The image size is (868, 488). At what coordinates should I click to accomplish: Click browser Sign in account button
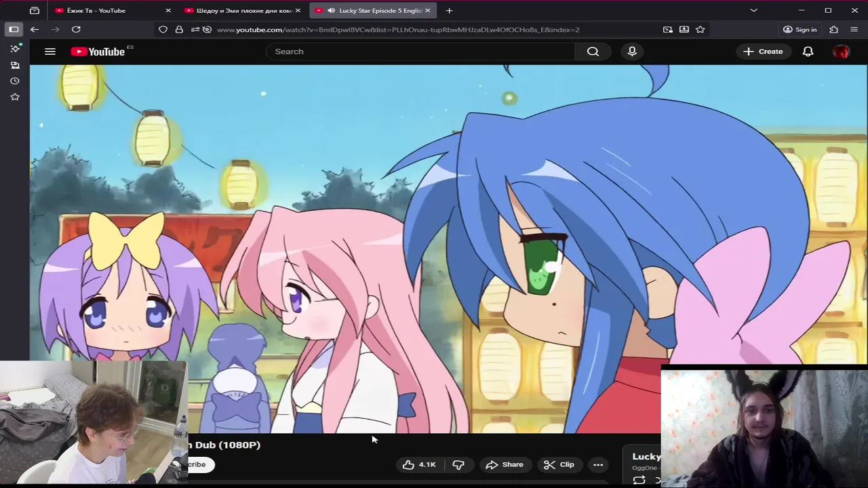(x=800, y=29)
